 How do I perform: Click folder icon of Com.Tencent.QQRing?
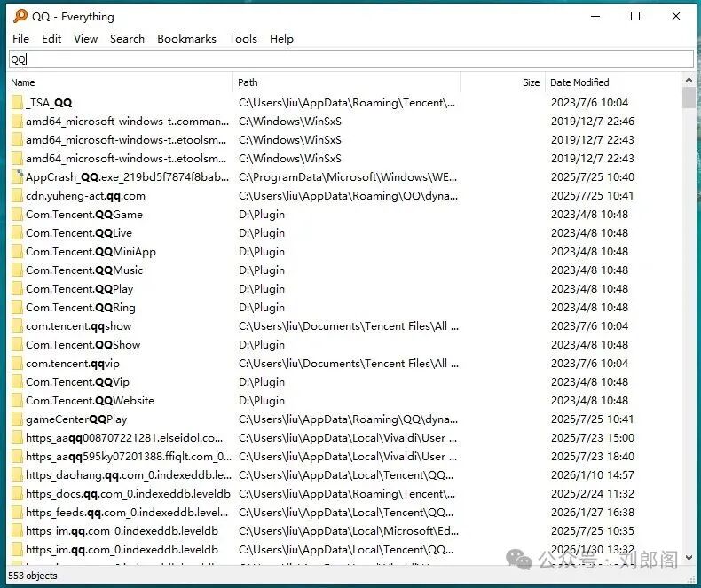(17, 308)
